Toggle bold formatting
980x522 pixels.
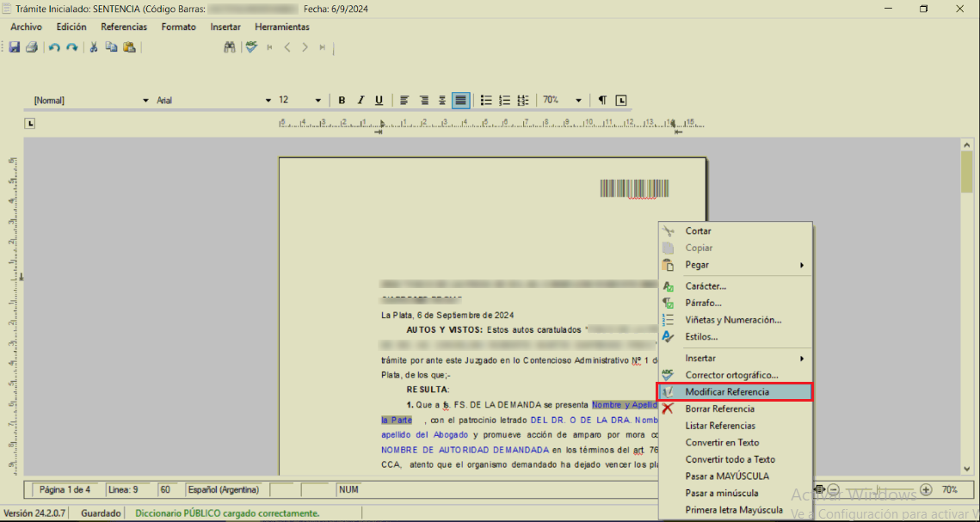click(x=342, y=100)
